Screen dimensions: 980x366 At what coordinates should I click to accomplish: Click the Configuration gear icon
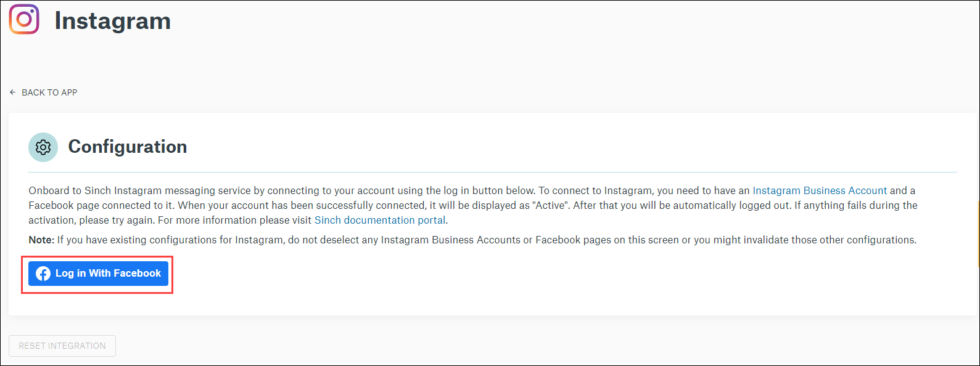[43, 147]
